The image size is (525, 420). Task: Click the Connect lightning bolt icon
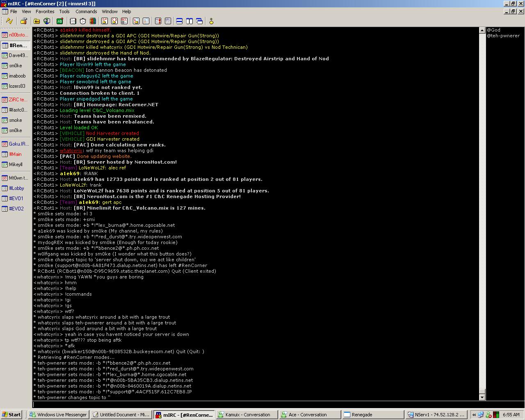pos(9,21)
